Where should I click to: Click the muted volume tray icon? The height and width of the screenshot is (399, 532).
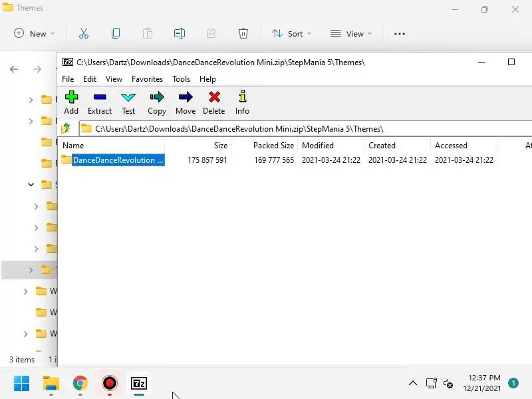(x=448, y=384)
